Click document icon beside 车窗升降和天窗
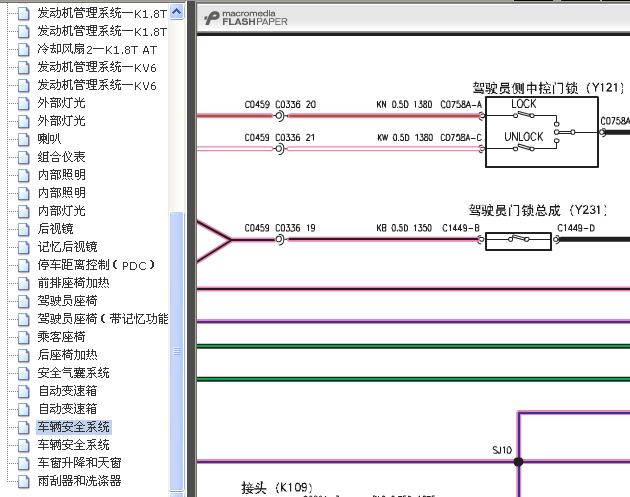This screenshot has height=497, width=630. (24, 463)
